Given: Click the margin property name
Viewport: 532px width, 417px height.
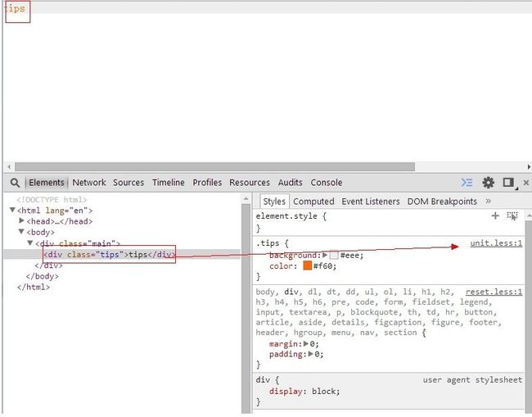Looking at the screenshot, I should [283, 344].
